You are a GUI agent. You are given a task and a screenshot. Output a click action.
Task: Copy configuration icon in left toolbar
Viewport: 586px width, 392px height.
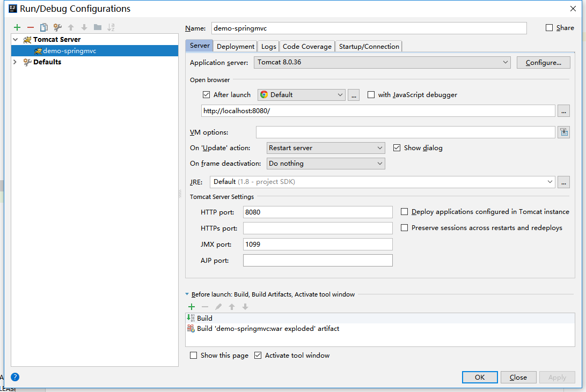tap(43, 27)
